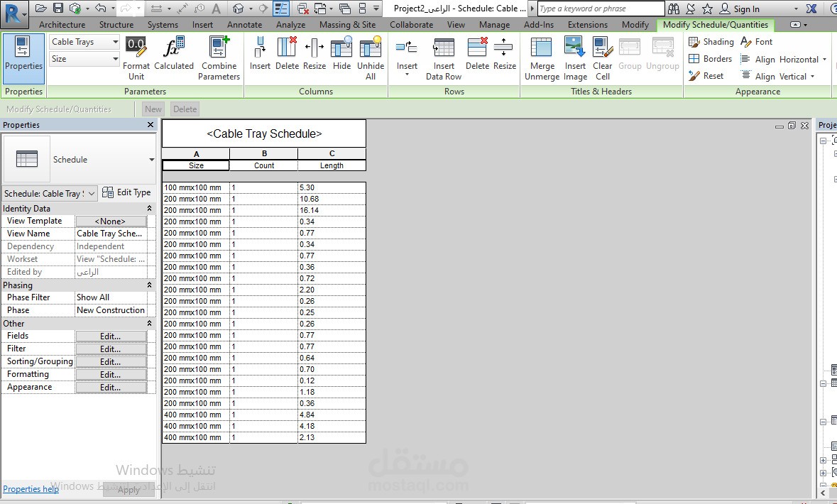
Task: Delete the selected row
Action: pos(476,53)
